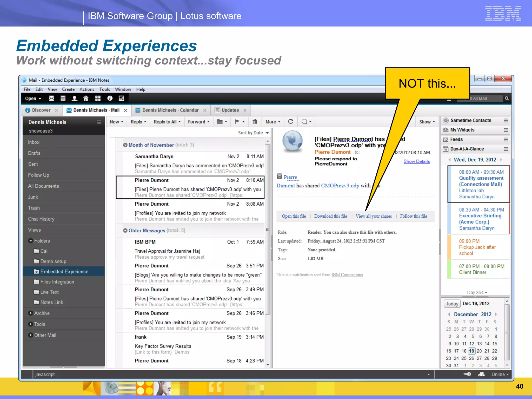
Task: Open the Dennis Michaels navigator menu icon
Action: pos(99,122)
